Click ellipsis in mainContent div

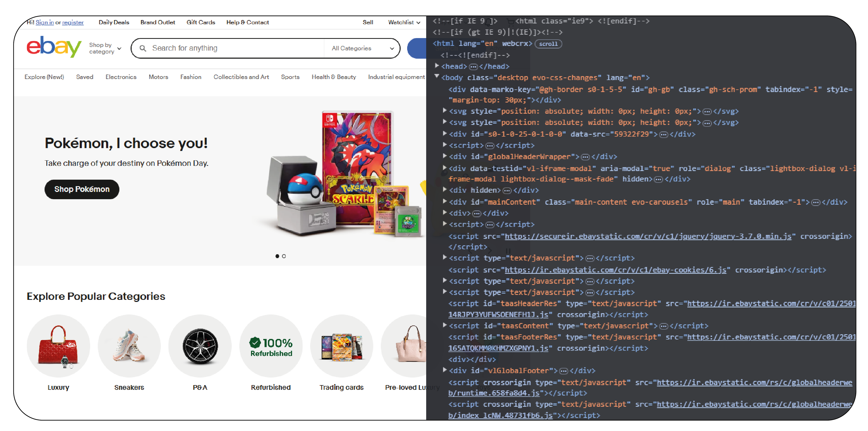tap(815, 203)
